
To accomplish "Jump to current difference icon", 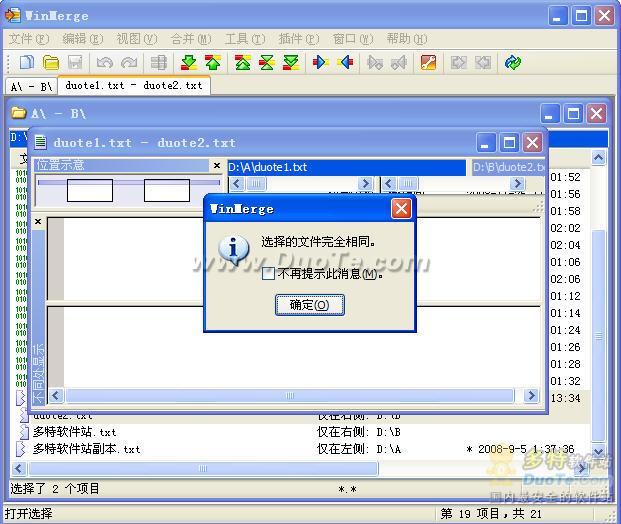I will (267, 62).
